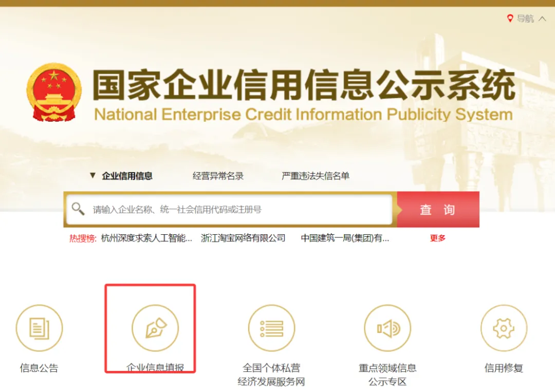Click the magnifier icon in search box
This screenshot has width=555, height=392.
[78, 209]
